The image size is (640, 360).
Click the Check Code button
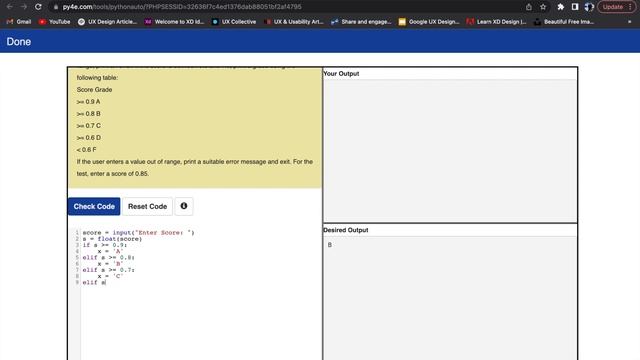click(94, 207)
